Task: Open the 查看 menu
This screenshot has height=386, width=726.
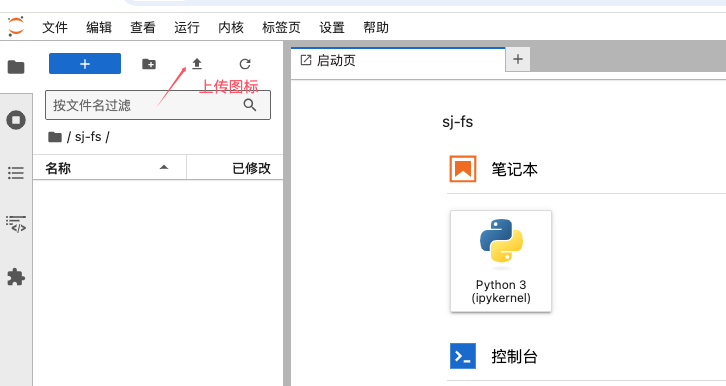Action: pyautogui.click(x=143, y=28)
